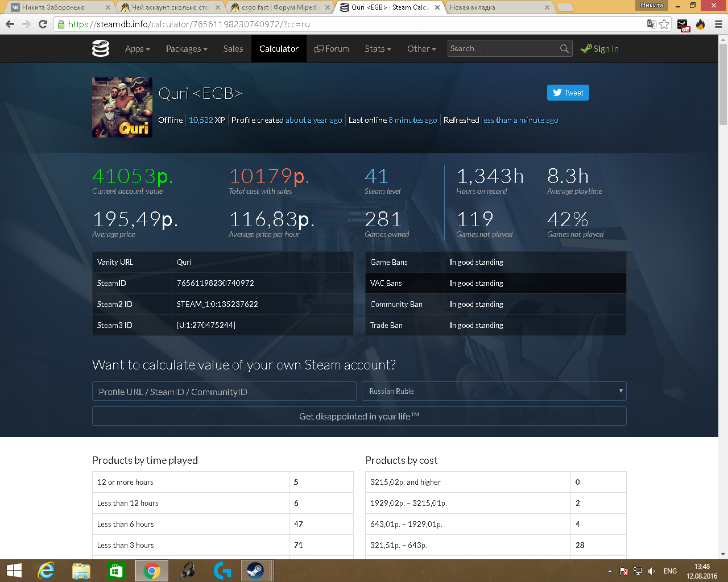
Task: Expand the Packages dropdown menu
Action: click(x=187, y=49)
